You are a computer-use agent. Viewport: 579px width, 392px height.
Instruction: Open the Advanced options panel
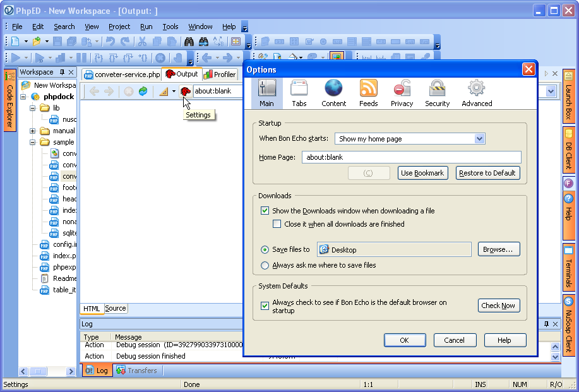click(x=477, y=93)
